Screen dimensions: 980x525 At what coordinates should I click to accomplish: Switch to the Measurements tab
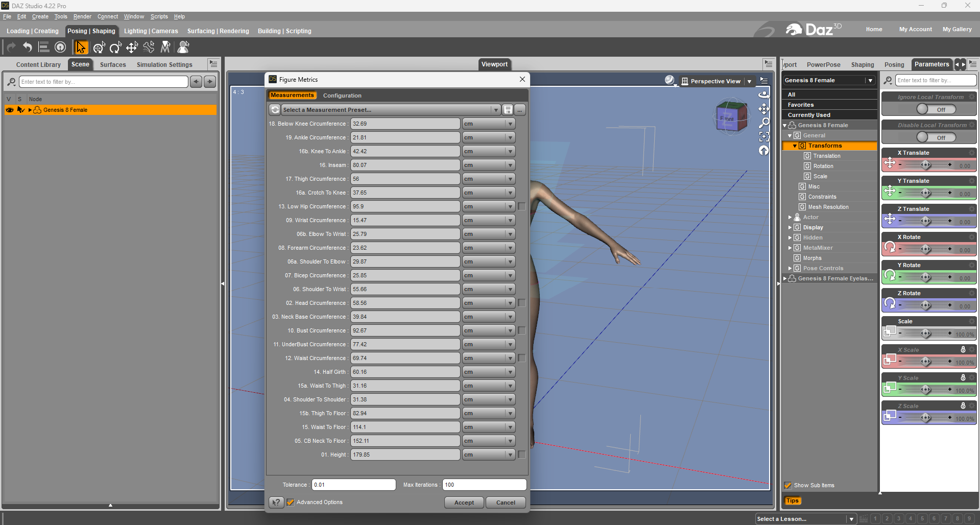point(292,96)
